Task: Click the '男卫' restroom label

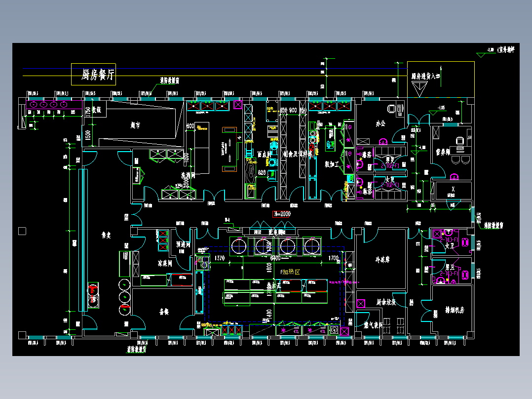Action: coord(450,268)
